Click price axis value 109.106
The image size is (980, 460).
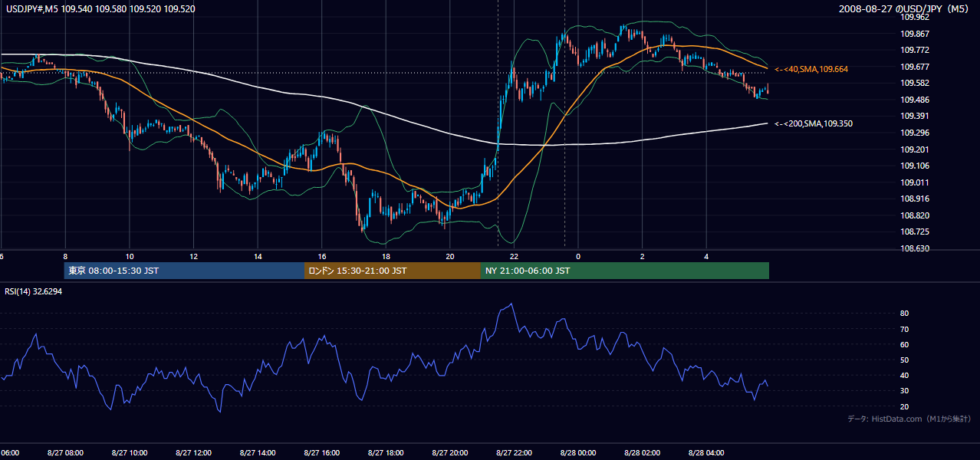(x=913, y=166)
